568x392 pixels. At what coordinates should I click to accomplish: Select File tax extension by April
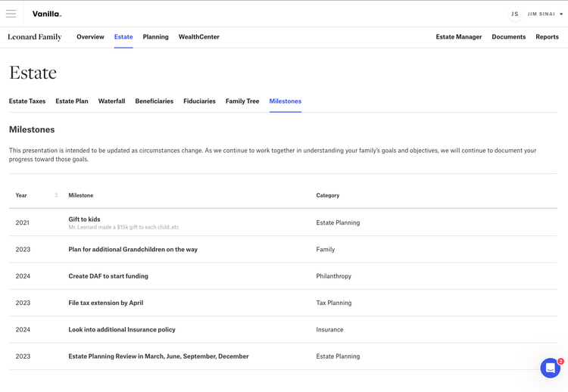tap(106, 303)
